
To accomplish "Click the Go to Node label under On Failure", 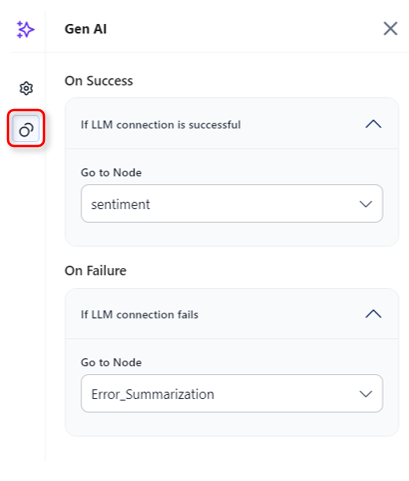I will pyautogui.click(x=111, y=362).
